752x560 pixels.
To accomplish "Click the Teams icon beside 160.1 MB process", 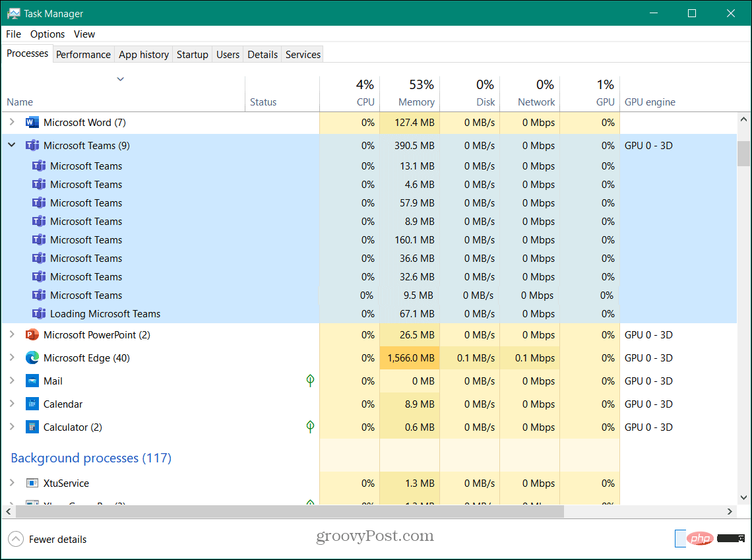I will [39, 239].
